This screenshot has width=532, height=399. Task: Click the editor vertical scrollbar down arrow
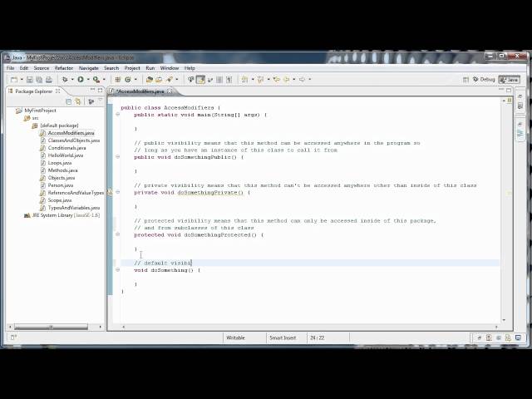point(504,320)
